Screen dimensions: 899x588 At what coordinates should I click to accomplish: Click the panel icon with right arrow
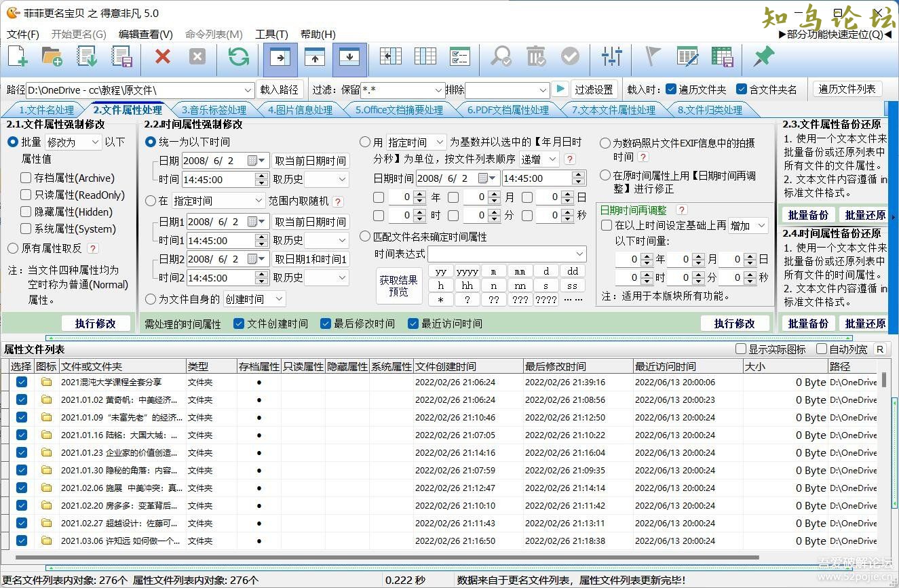(x=280, y=58)
